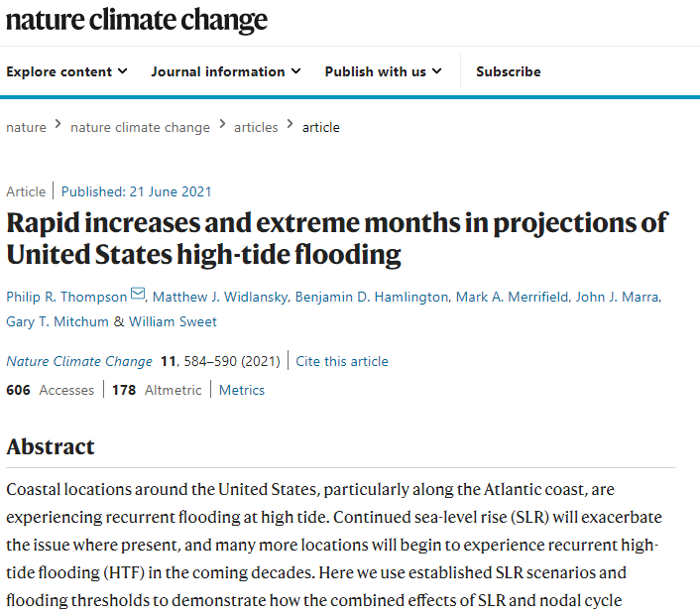700x616 pixels.
Task: Click the Subscribe menu item
Action: point(509,71)
